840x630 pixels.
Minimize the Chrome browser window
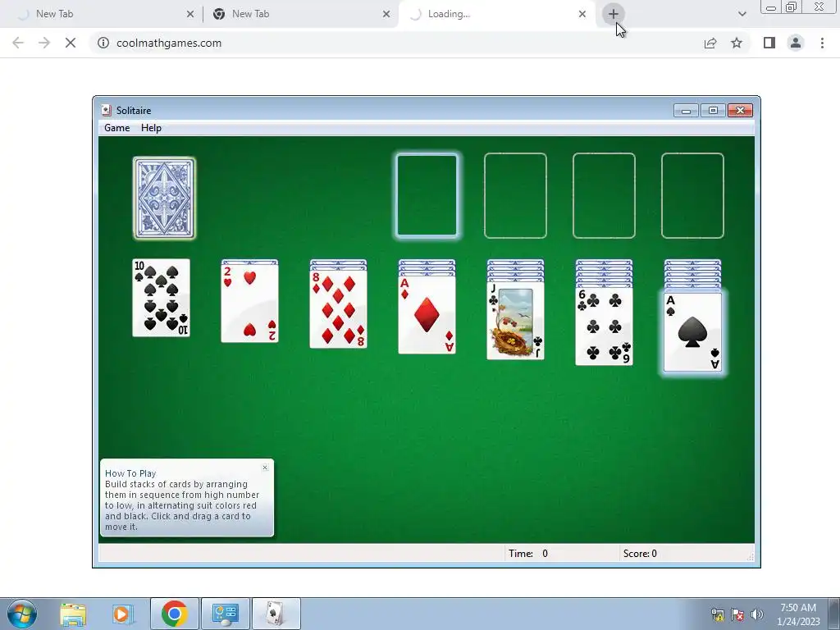(771, 7)
